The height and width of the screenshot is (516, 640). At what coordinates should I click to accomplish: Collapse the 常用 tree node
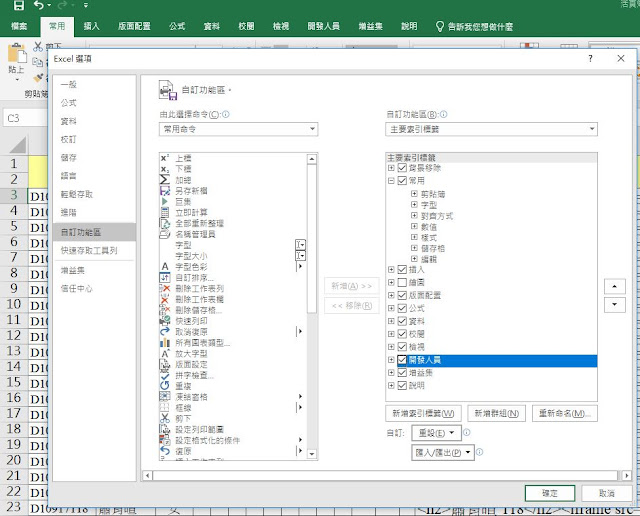pos(391,180)
